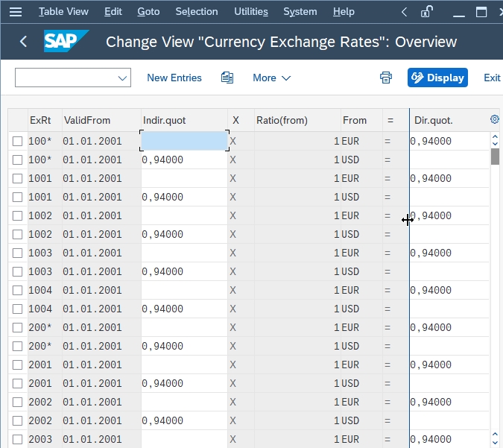Screen dimensions: 503x448
Task: Expand the More toolbar menu
Action: (272, 78)
